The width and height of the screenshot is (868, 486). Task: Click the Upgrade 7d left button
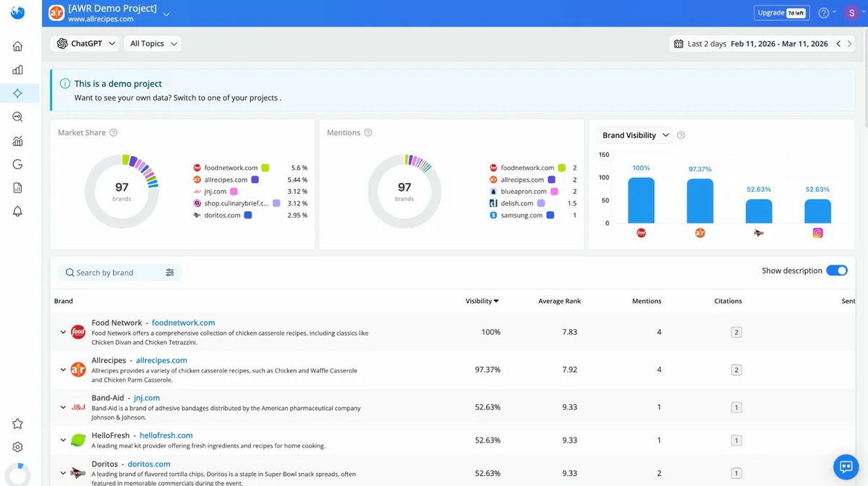[781, 13]
